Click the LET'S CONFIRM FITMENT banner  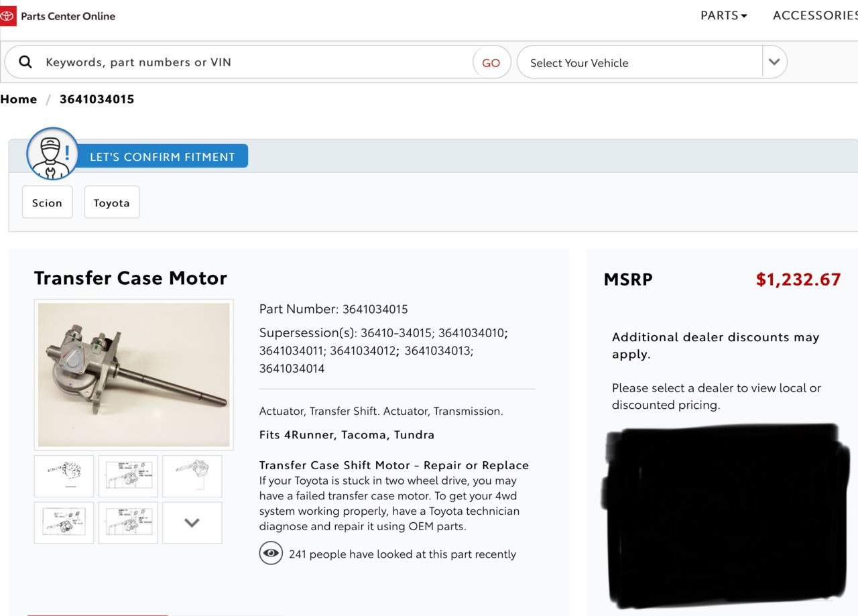pyautogui.click(x=162, y=156)
